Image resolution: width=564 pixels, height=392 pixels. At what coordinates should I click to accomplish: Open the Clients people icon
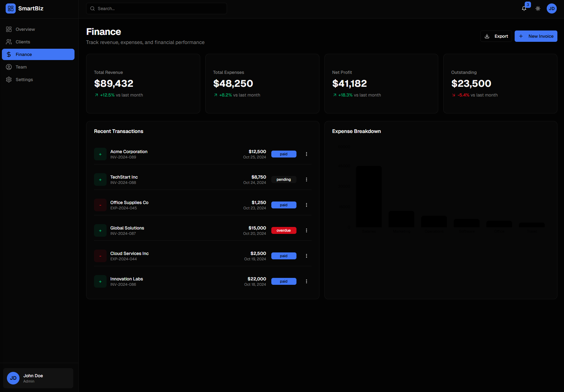pos(9,41)
